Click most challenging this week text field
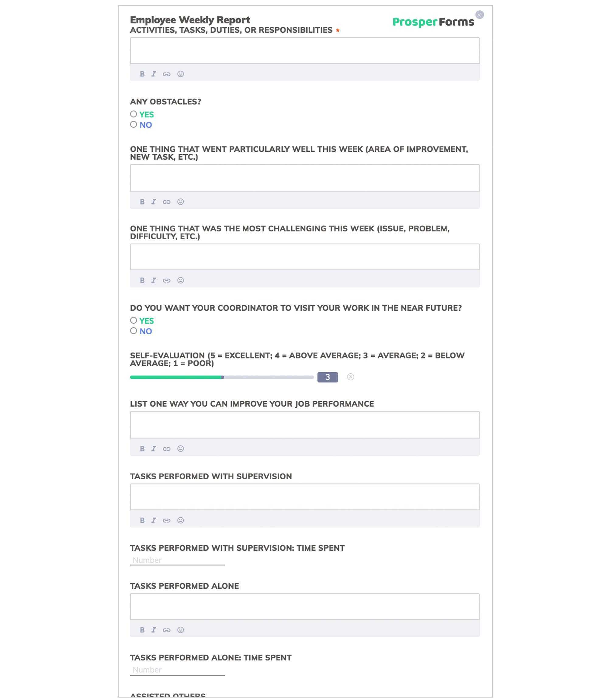The width and height of the screenshot is (611, 700). tap(304, 256)
